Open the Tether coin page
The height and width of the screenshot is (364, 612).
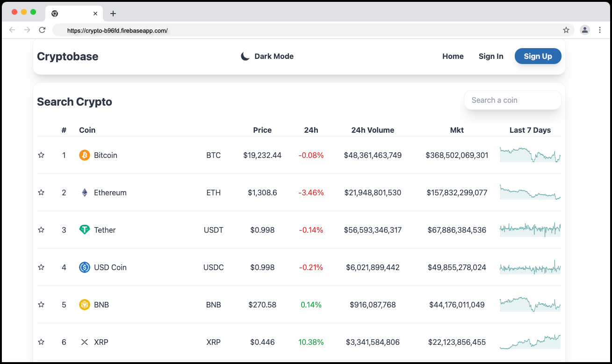[x=105, y=230]
